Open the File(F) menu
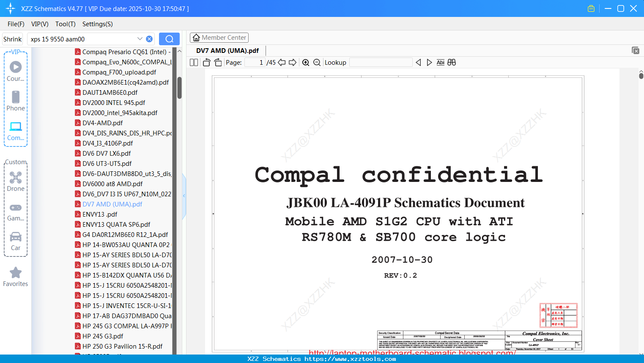Viewport: 644px width, 363px height. pyautogui.click(x=16, y=24)
